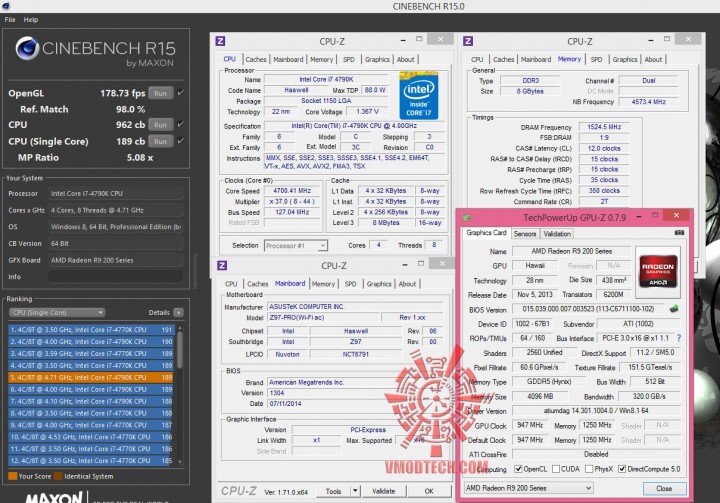
Task: Save GPU BIOS using the green chip icon
Action: coord(674,309)
